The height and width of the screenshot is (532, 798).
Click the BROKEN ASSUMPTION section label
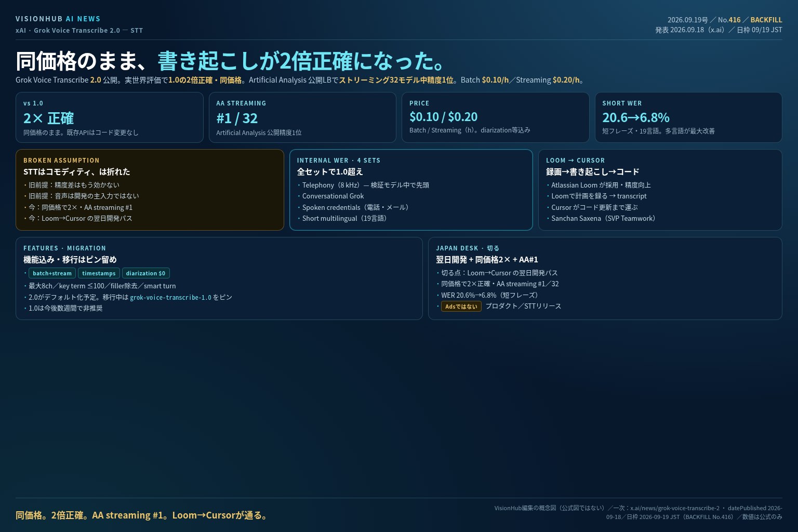[61, 161]
